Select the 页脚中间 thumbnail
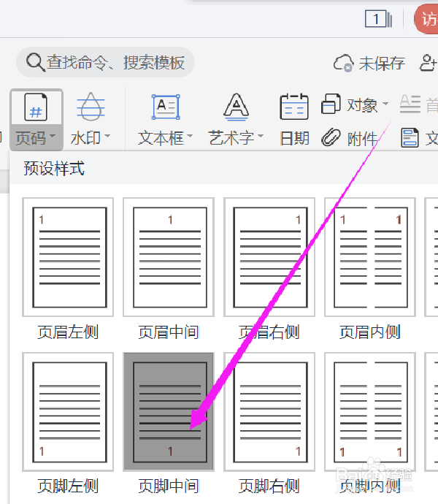This screenshot has height=504, width=438. (x=169, y=412)
